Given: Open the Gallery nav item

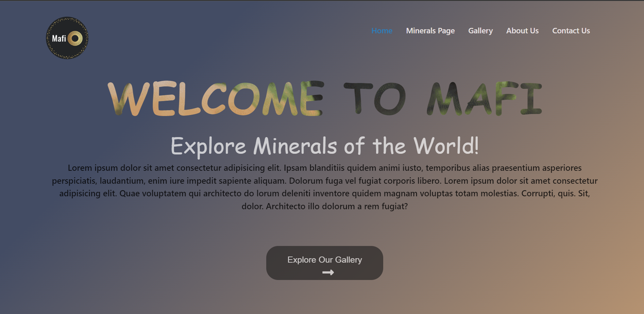Looking at the screenshot, I should tap(480, 31).
